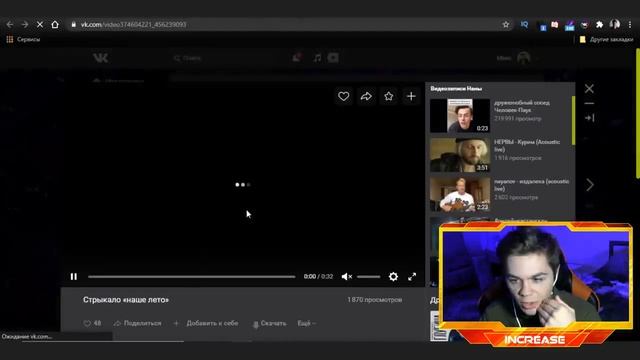Click the browser back arrow
Image resolution: width=640 pixels, height=360 pixels.
(x=9, y=24)
